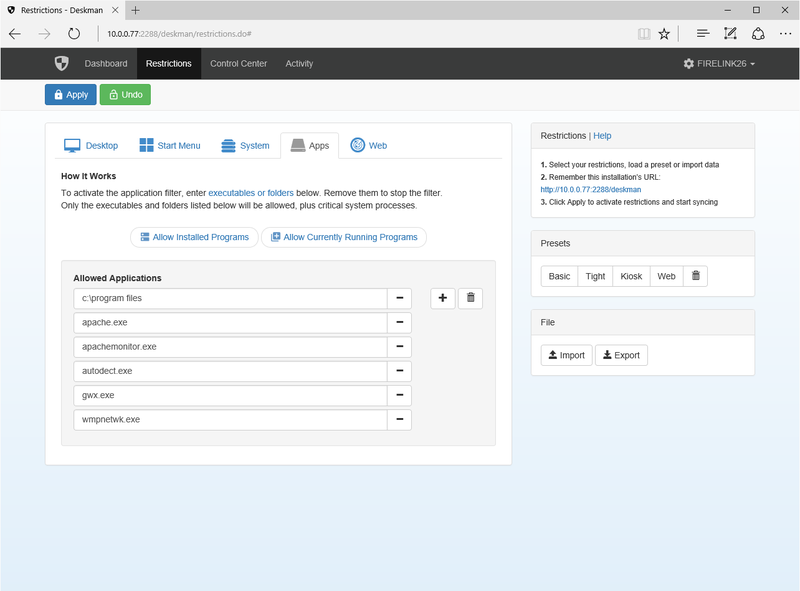Click the browser address bar URL

pos(179,34)
